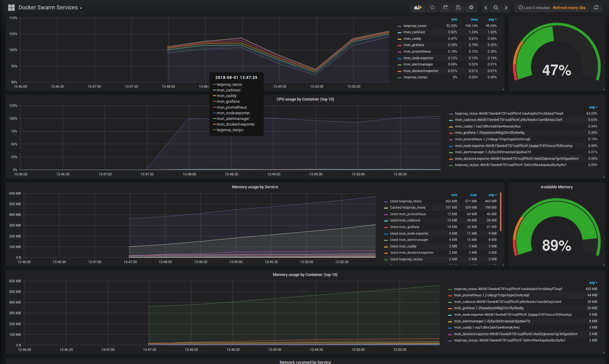The height and width of the screenshot is (364, 609).
Task: Shift time range backward arrow
Action: coord(486,8)
